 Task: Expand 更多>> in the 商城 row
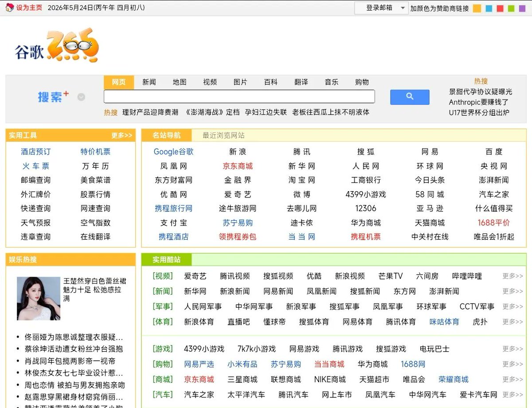(x=512, y=379)
